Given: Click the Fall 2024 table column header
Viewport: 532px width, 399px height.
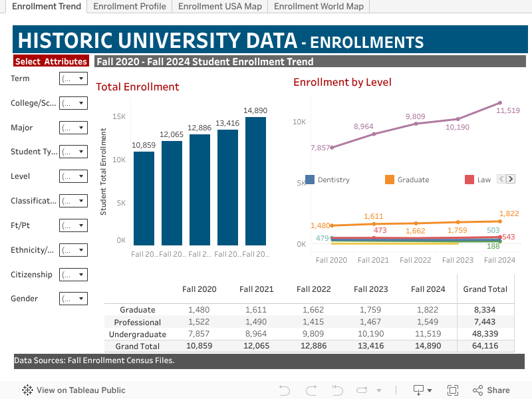Looking at the screenshot, I should [428, 289].
